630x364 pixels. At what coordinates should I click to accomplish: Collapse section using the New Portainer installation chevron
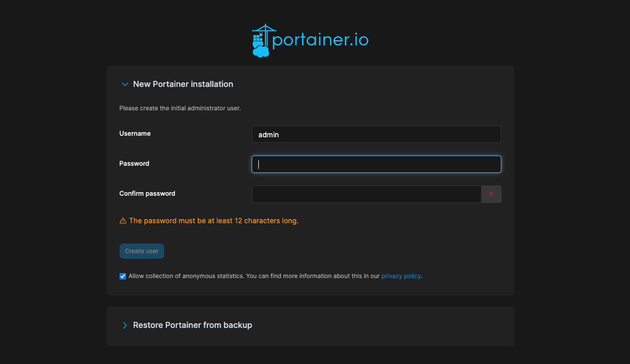pyautogui.click(x=125, y=84)
